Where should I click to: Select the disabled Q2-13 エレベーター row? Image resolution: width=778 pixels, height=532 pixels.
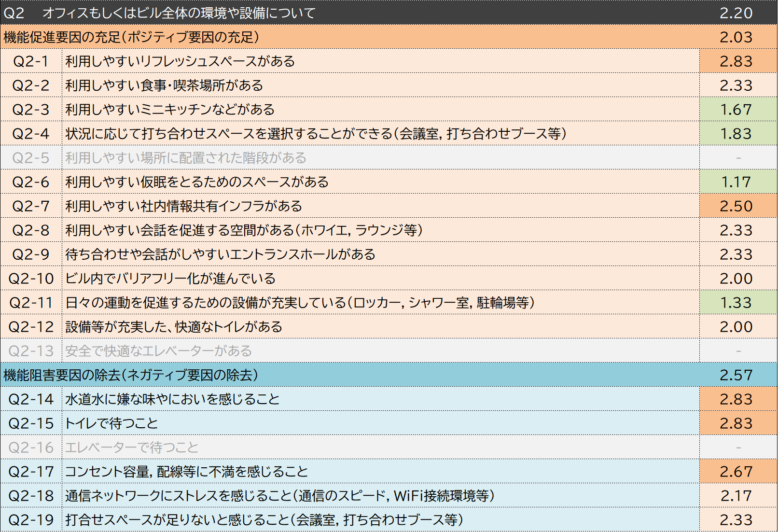pyautogui.click(x=158, y=351)
